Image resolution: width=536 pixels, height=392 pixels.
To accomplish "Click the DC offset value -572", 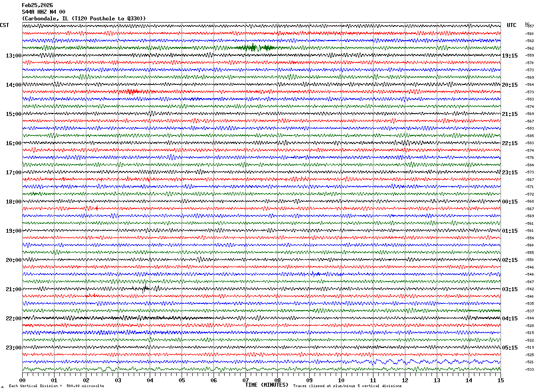I will pos(530,194).
